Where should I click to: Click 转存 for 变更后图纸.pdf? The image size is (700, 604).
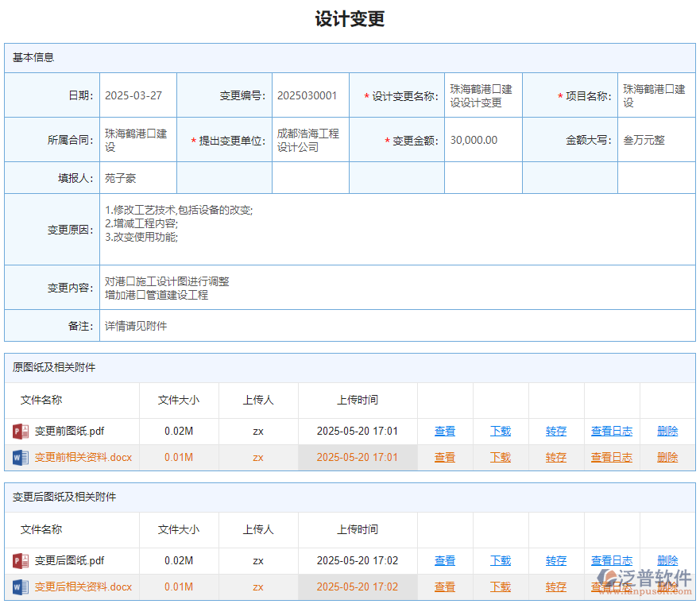pyautogui.click(x=555, y=560)
